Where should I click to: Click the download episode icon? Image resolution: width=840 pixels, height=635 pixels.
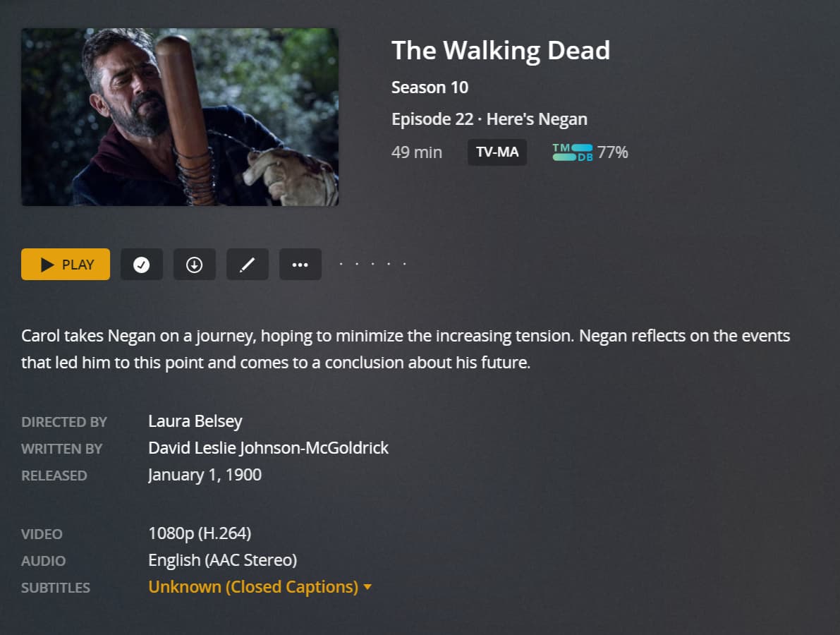point(195,264)
